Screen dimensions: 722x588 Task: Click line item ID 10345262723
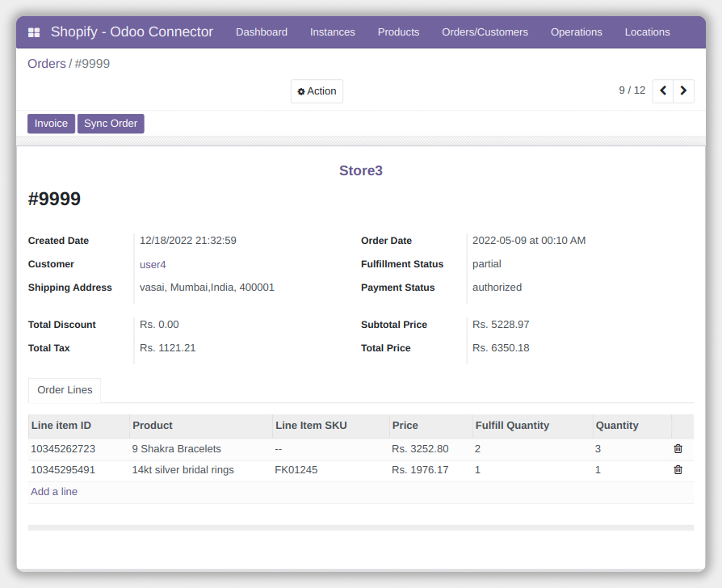[x=63, y=449]
